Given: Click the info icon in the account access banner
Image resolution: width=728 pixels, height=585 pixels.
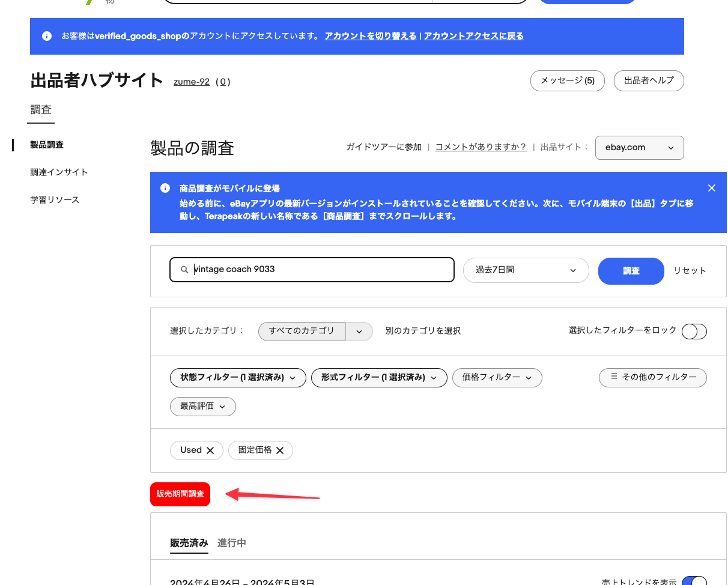Looking at the screenshot, I should (47, 36).
